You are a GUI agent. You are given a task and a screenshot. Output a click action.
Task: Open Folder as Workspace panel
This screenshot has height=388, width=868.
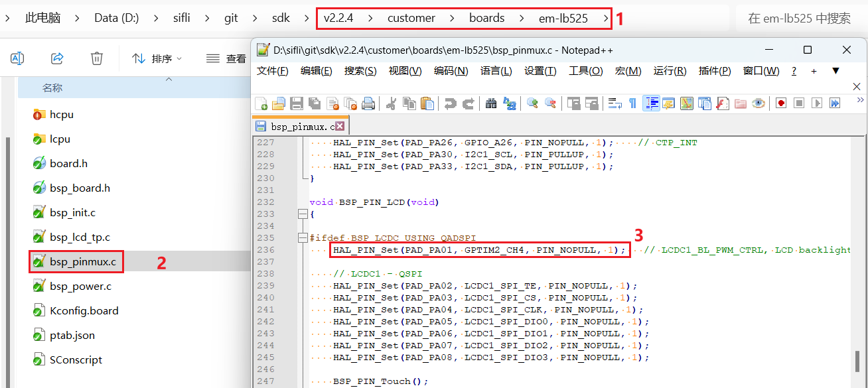[741, 103]
